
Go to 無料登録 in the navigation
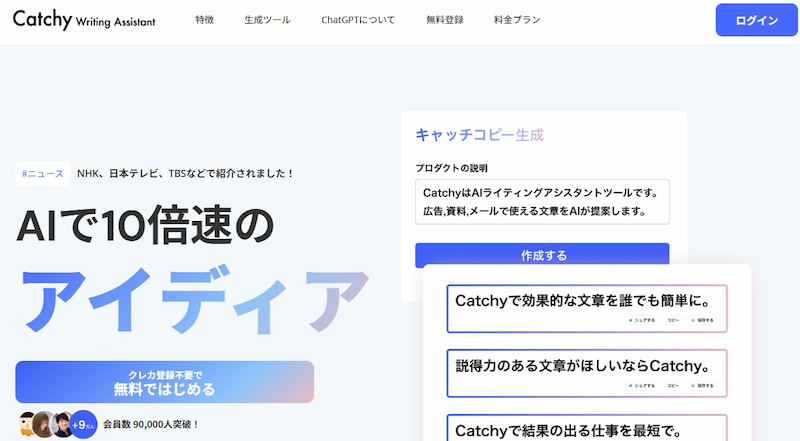[x=445, y=20]
